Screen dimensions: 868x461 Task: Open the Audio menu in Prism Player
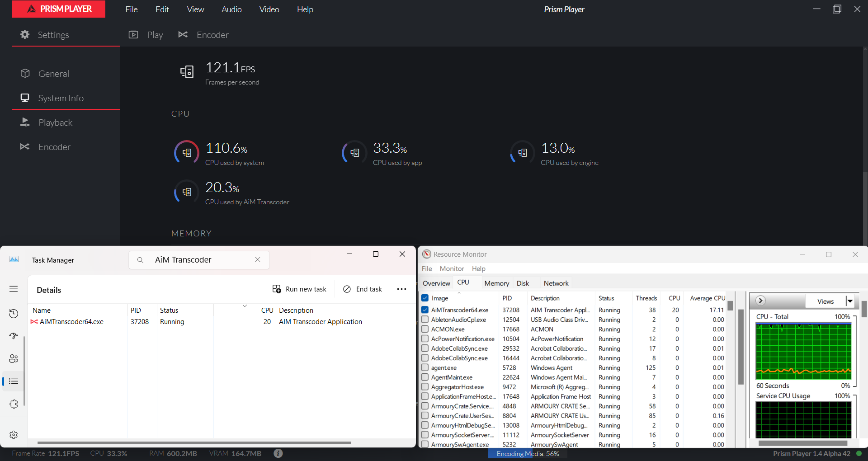pos(231,9)
